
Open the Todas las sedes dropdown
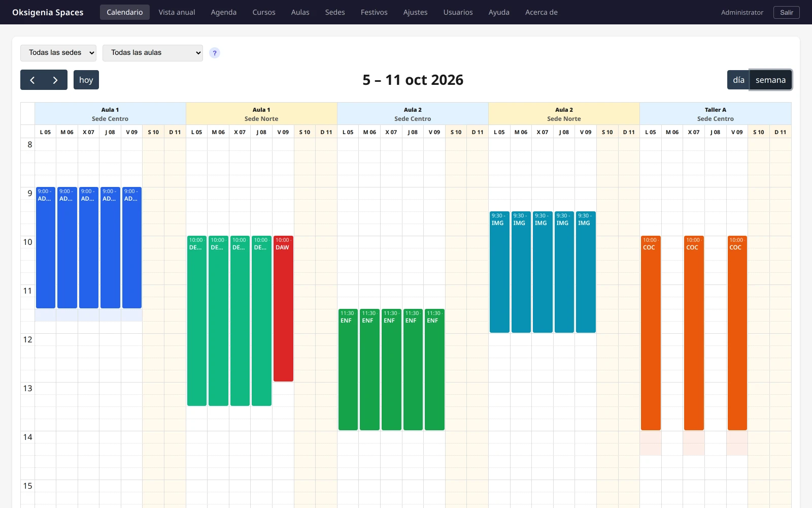(58, 53)
